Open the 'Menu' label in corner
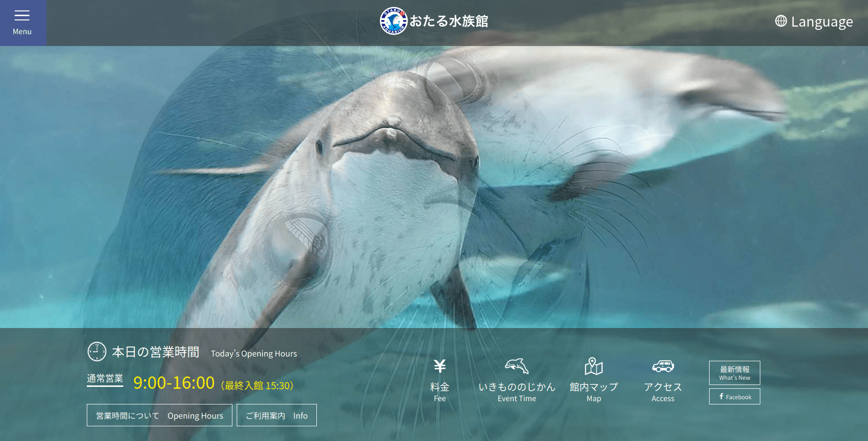 22,32
